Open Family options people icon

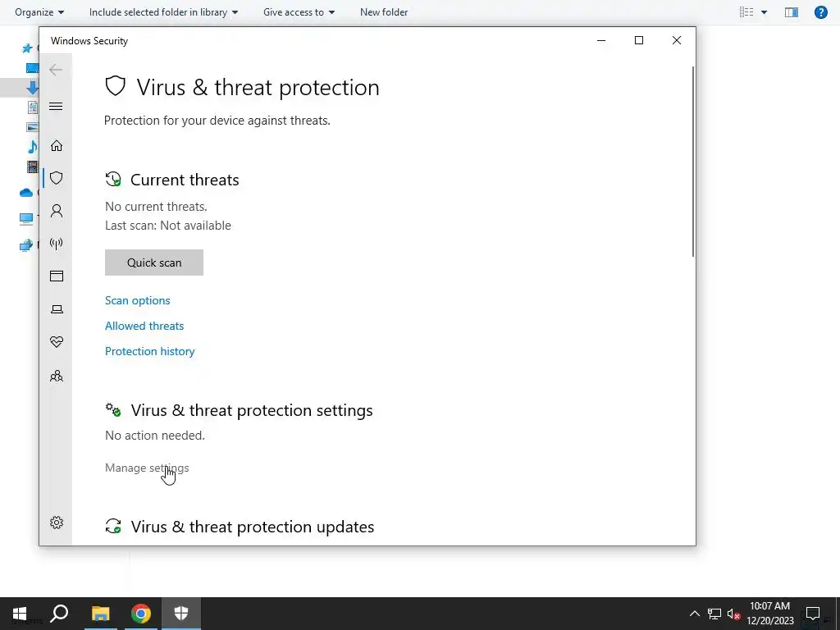(x=57, y=376)
